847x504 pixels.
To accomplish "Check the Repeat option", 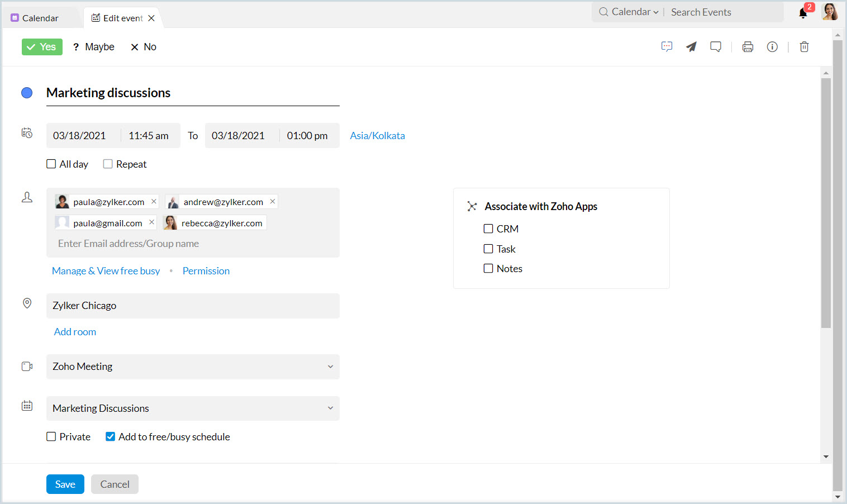I will coord(108,164).
